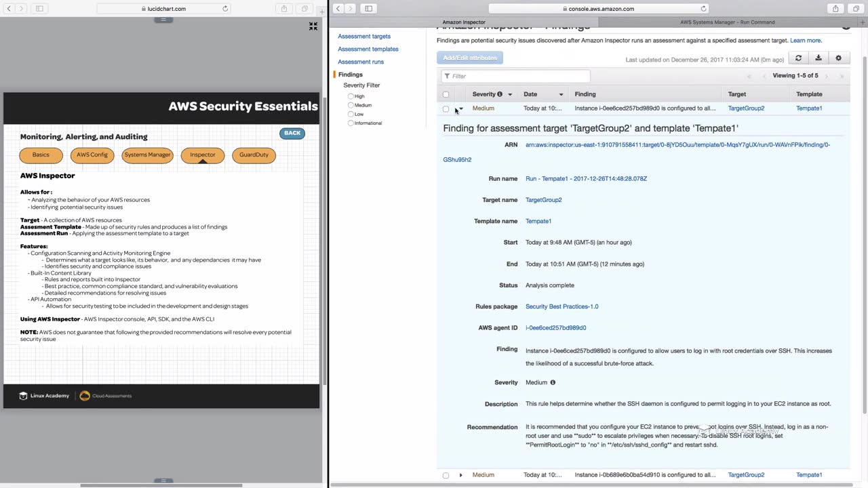Select the Low severity filter

351,114
